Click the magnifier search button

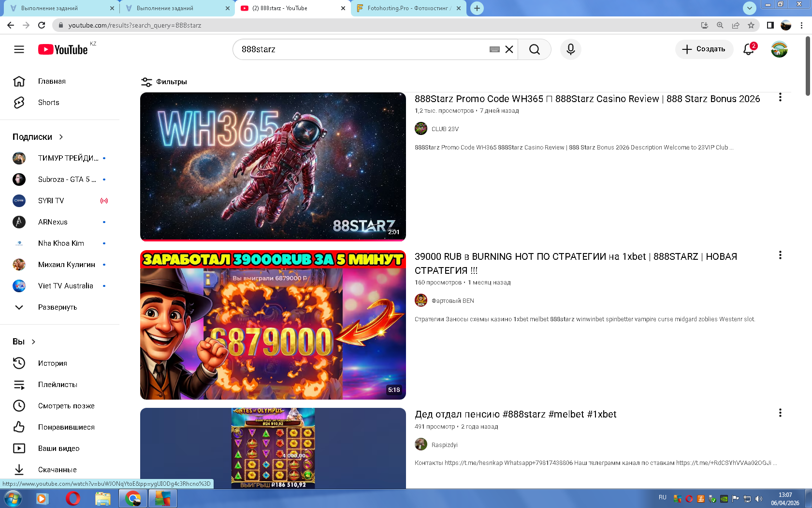coord(534,49)
